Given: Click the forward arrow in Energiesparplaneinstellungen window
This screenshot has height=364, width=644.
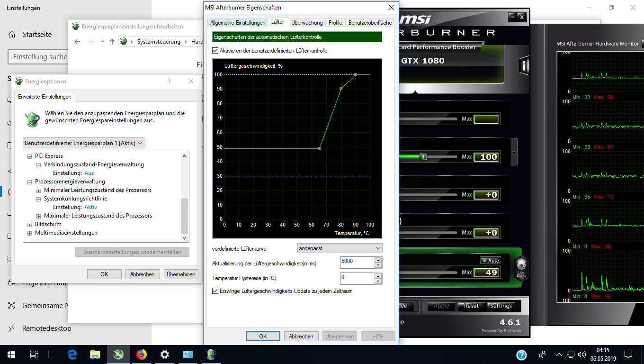Looking at the screenshot, I should coord(91,42).
